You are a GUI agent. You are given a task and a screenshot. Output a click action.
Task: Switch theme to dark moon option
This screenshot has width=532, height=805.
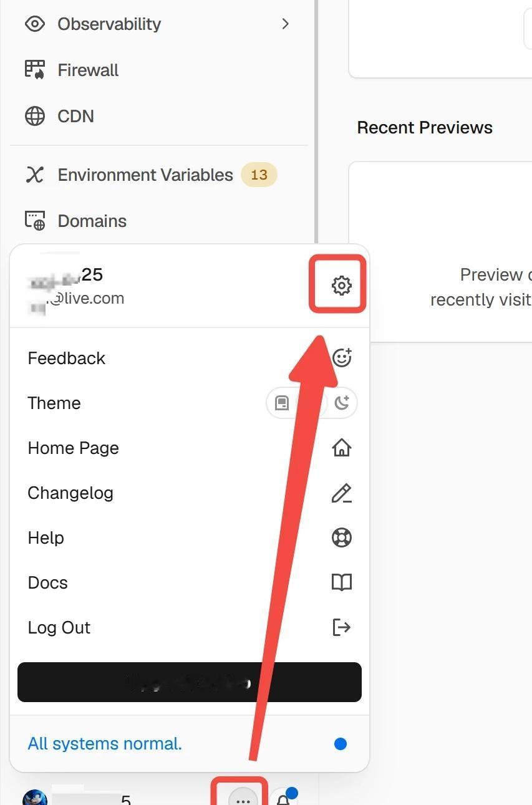[x=342, y=403]
